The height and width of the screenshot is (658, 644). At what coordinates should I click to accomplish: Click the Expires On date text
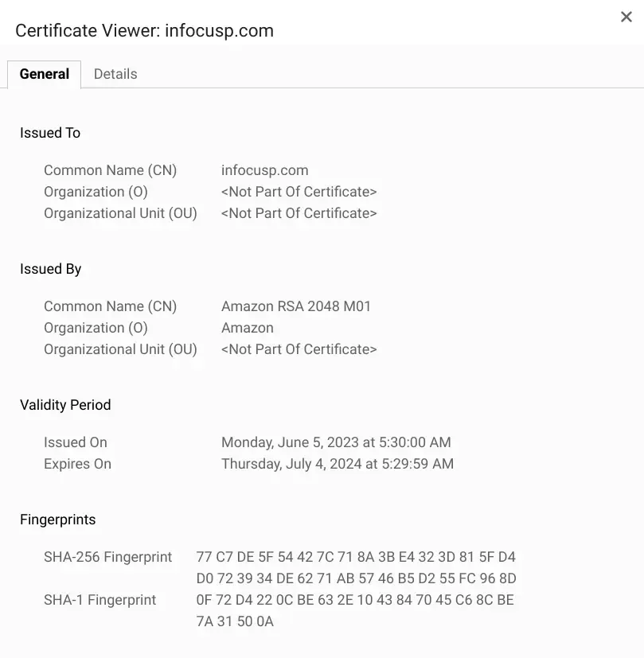[338, 463]
